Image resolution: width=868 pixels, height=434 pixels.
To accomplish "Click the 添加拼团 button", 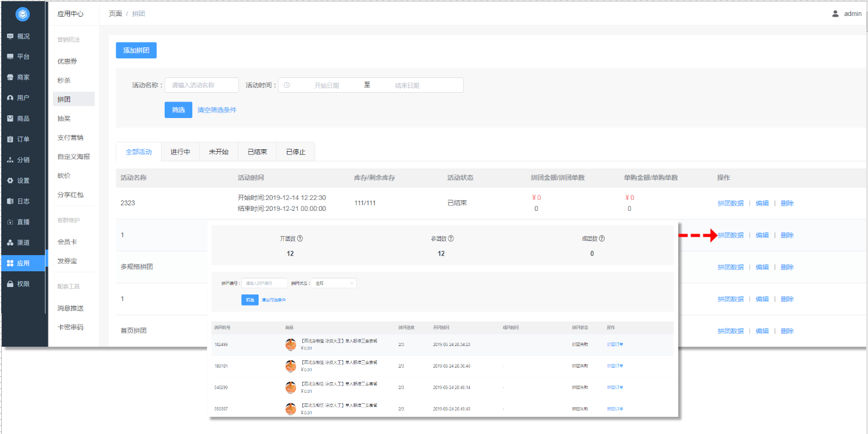I will [136, 50].
